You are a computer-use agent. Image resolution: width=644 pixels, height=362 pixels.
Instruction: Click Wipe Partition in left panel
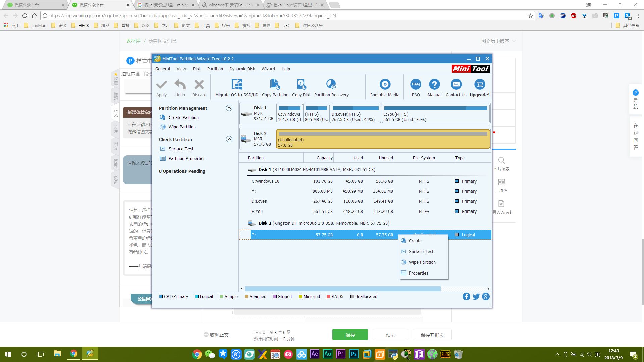pos(182,127)
